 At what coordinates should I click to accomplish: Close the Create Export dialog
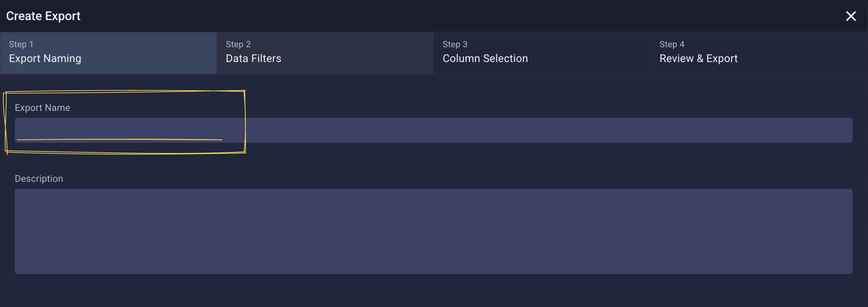click(x=851, y=16)
